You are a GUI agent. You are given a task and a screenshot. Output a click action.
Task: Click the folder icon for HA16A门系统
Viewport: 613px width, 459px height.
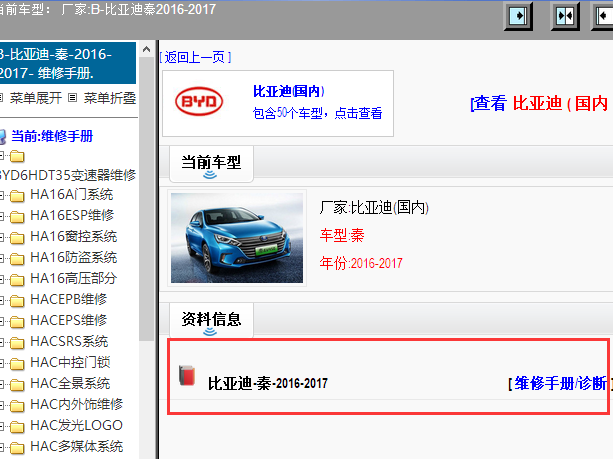17,195
